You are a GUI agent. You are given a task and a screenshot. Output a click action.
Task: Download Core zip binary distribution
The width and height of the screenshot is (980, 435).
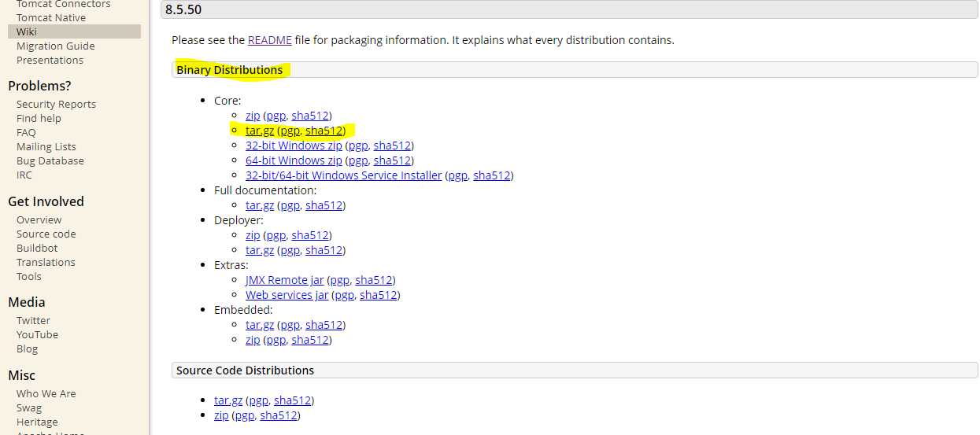pyautogui.click(x=253, y=116)
